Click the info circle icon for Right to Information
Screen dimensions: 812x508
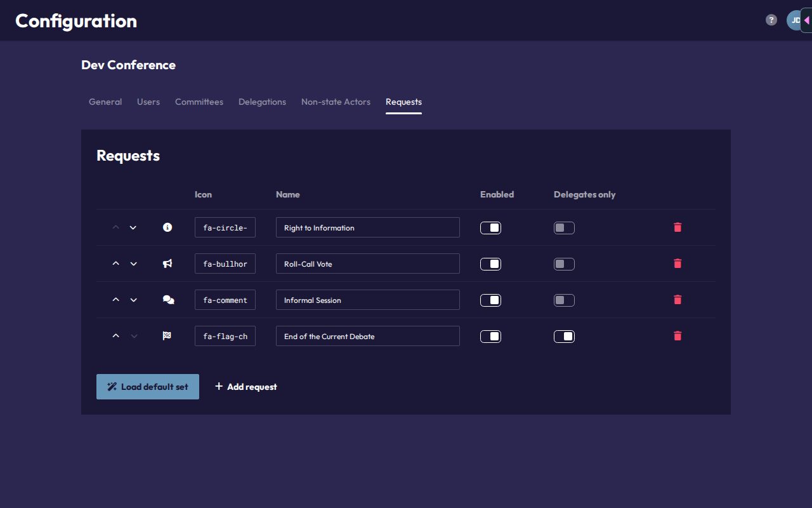coord(167,227)
